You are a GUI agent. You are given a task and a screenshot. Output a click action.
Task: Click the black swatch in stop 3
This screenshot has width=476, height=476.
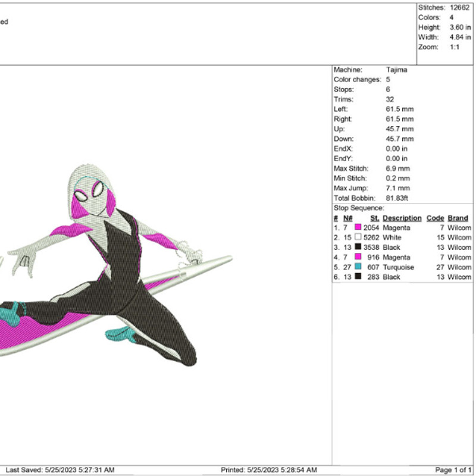click(x=358, y=248)
